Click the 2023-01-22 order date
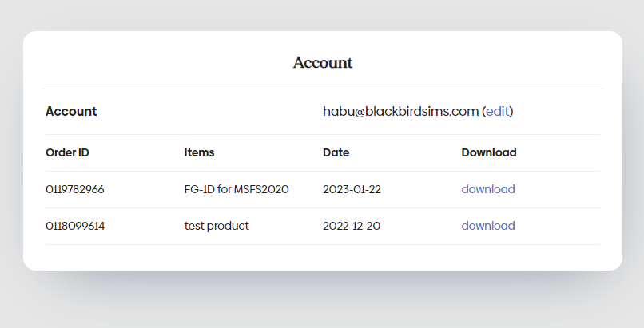 click(352, 189)
